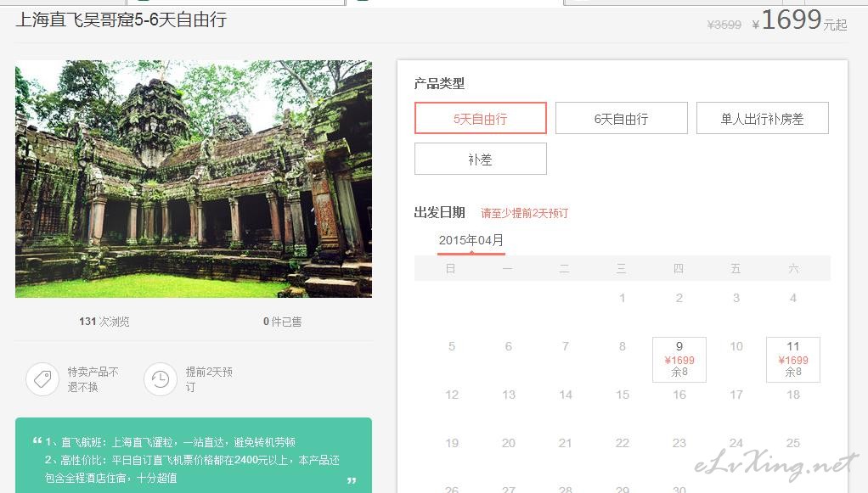The height and width of the screenshot is (493, 868).
Task: Click calendar date 22
Action: (623, 443)
